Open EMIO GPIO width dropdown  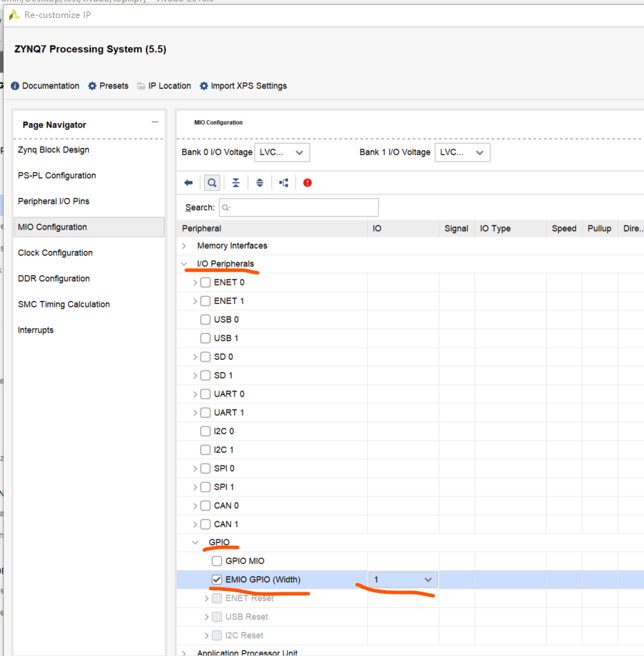403,579
